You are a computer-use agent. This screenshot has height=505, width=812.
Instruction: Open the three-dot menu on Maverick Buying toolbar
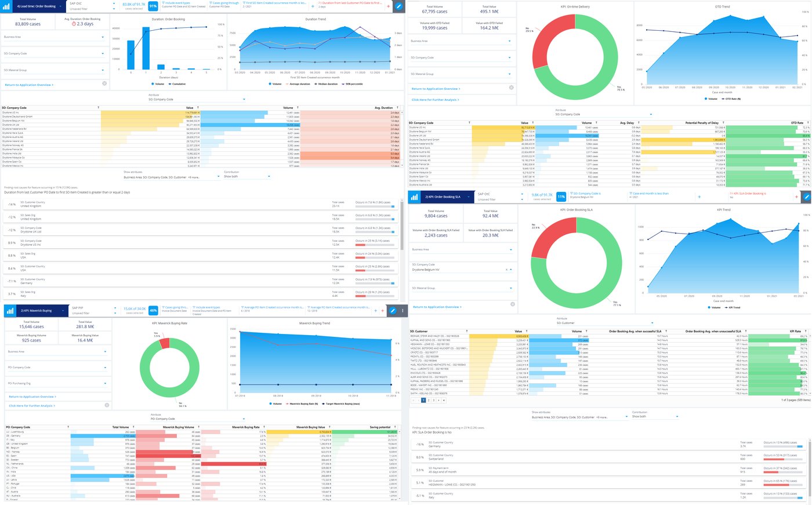401,310
